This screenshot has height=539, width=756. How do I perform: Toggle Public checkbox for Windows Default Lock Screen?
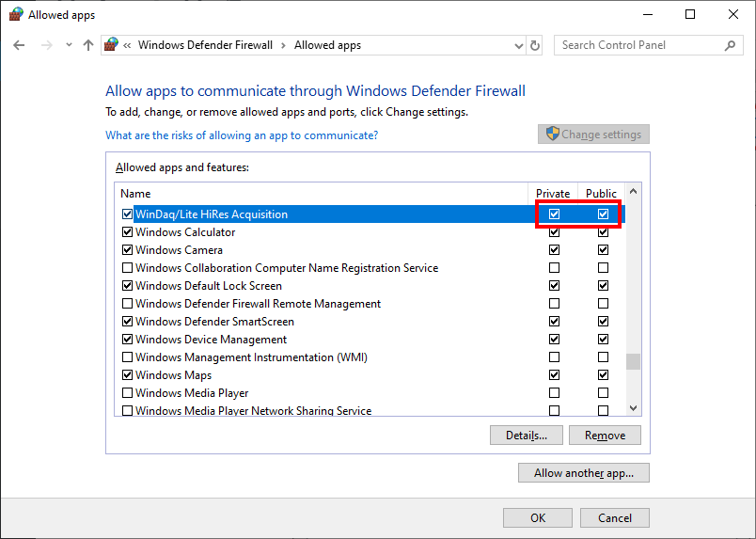pos(603,286)
